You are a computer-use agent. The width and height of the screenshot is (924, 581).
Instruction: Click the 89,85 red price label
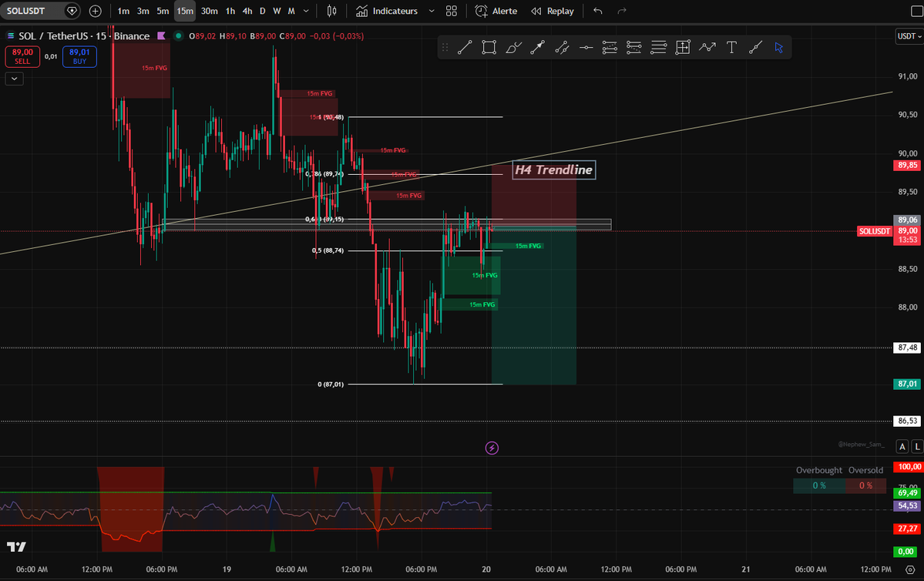click(x=908, y=166)
